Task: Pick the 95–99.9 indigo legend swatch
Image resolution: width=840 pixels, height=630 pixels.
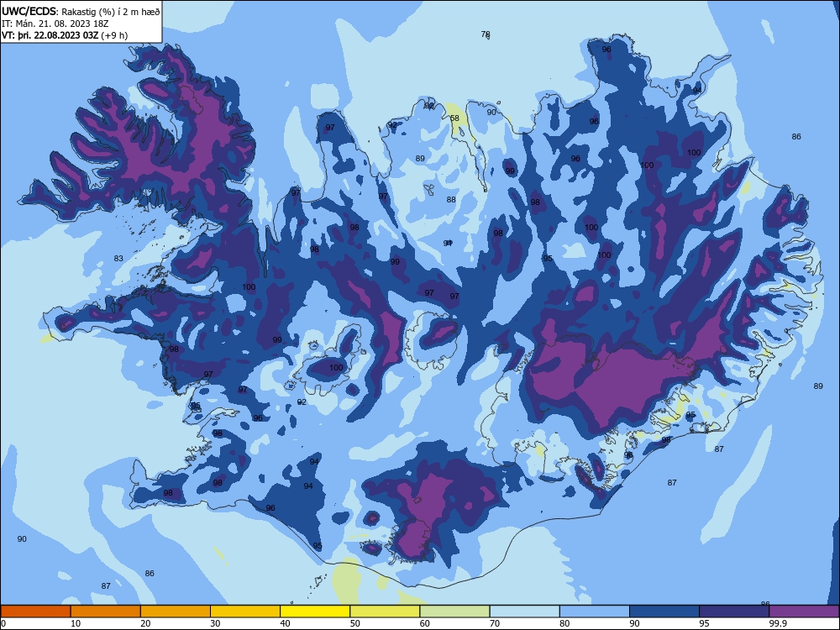Action: tap(734, 612)
